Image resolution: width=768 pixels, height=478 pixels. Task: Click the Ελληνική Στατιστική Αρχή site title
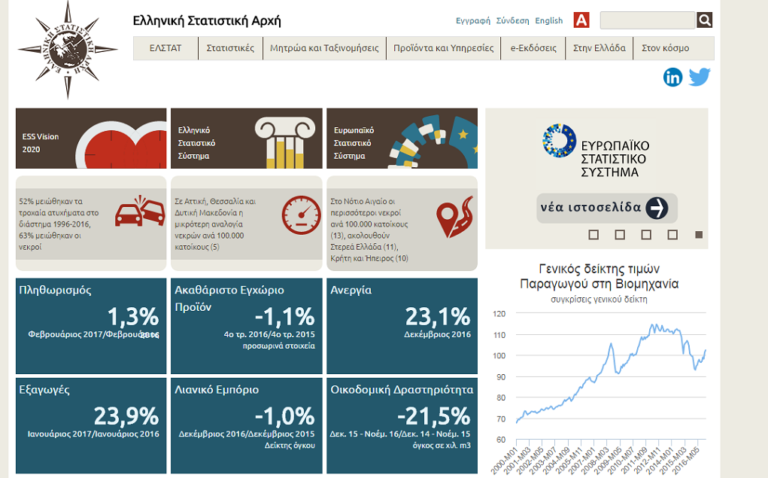207,21
